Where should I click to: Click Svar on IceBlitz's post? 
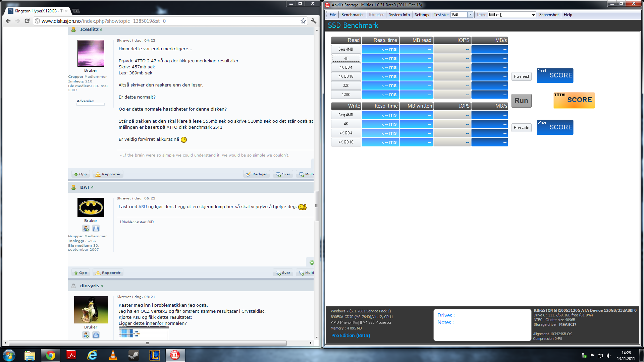point(283,174)
